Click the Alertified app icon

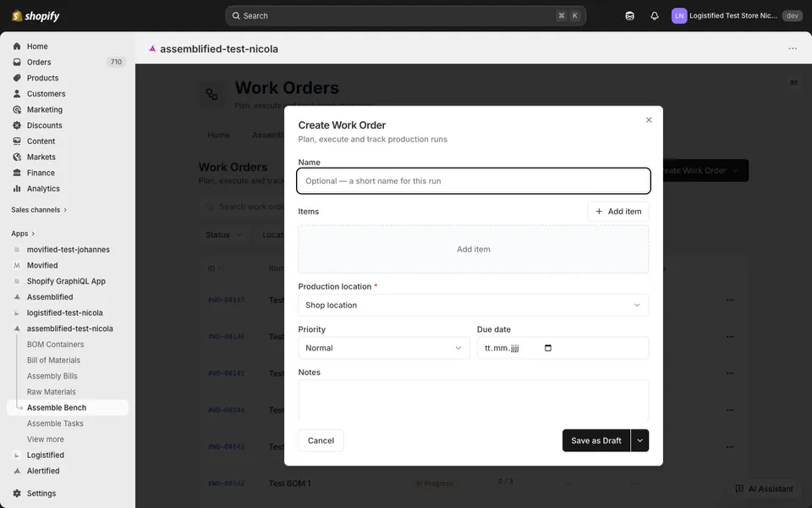click(17, 472)
